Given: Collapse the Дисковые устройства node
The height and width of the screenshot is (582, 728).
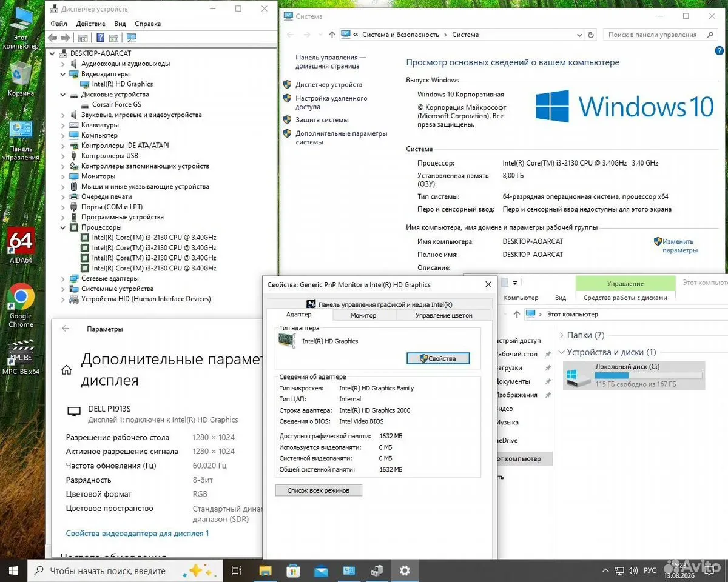Looking at the screenshot, I should point(62,95).
